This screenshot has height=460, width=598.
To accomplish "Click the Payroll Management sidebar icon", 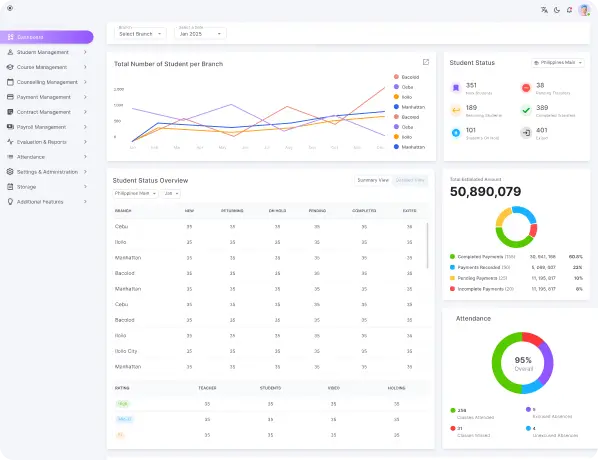I will [x=10, y=127].
